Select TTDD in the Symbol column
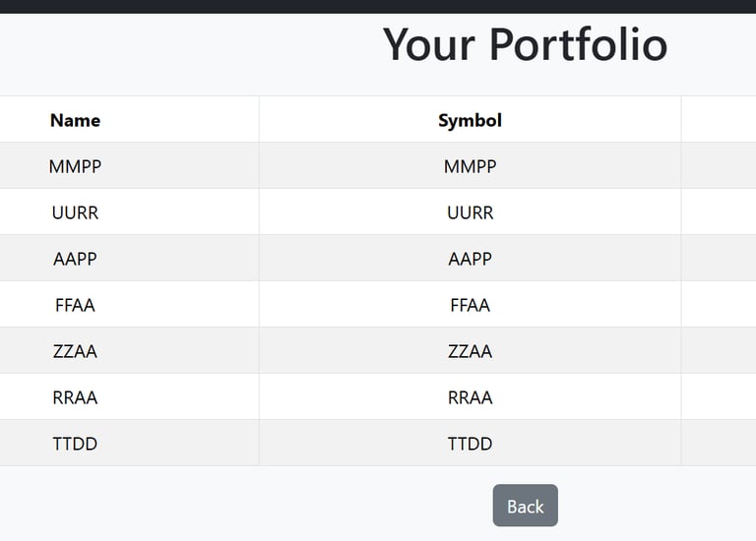This screenshot has width=756, height=541. point(470,444)
